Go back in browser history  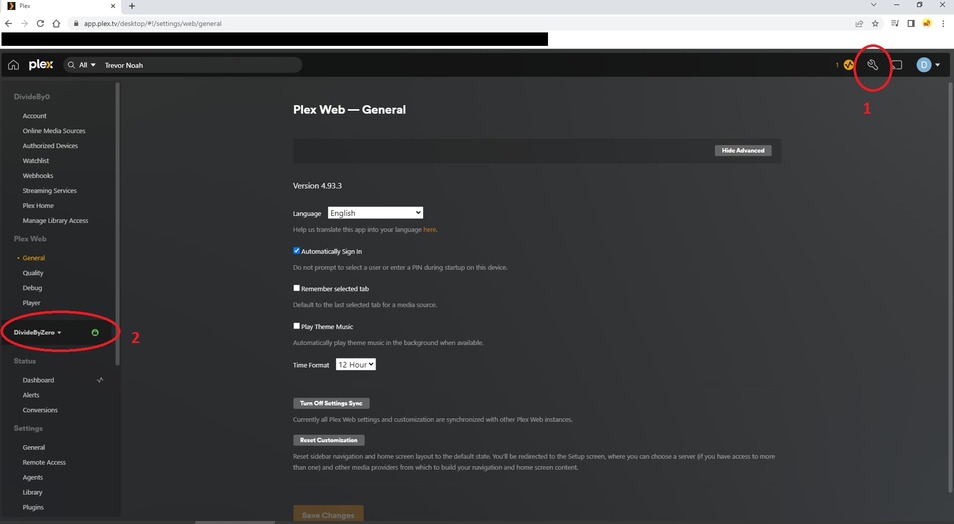point(9,24)
